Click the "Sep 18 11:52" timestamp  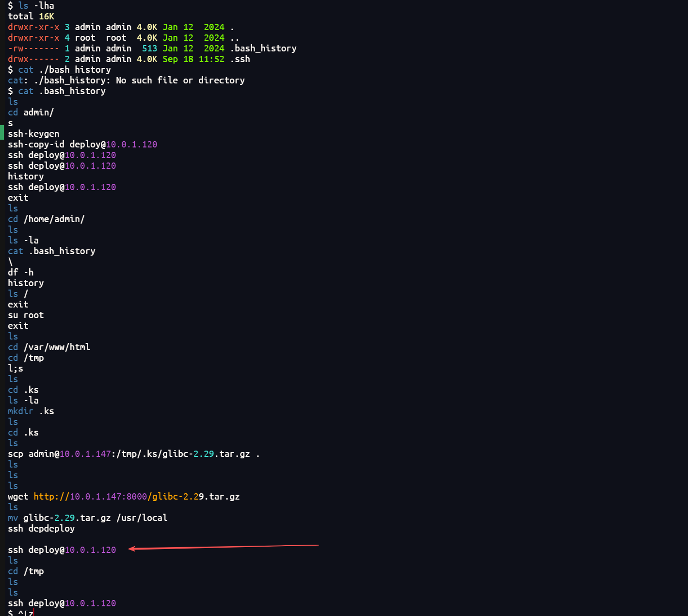193,59
